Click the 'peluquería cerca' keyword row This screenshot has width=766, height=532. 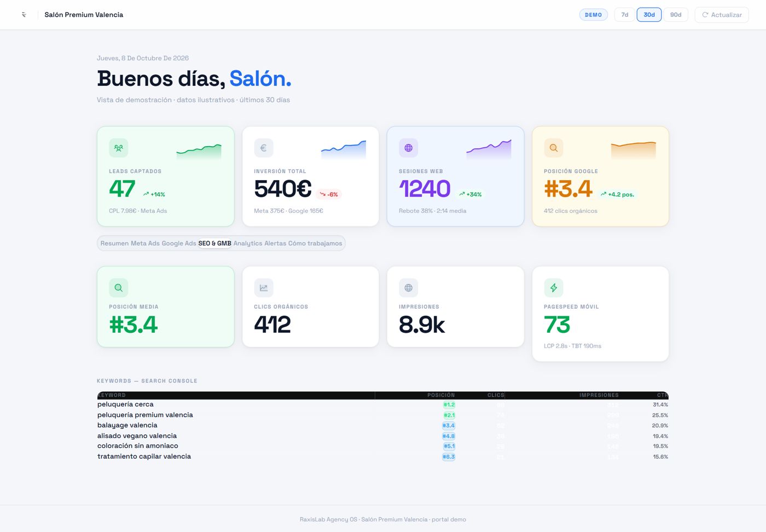[x=383, y=404]
